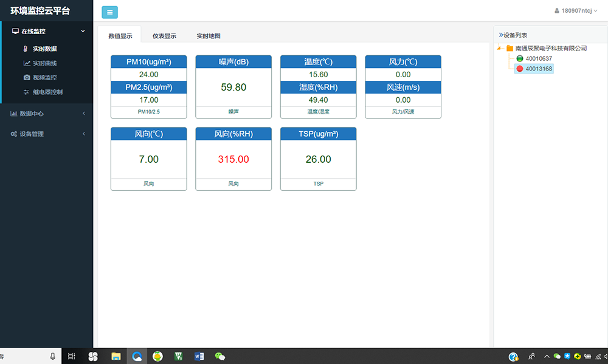This screenshot has width=608, height=364.
Task: Click the red status dot for 40013168
Action: 520,69
